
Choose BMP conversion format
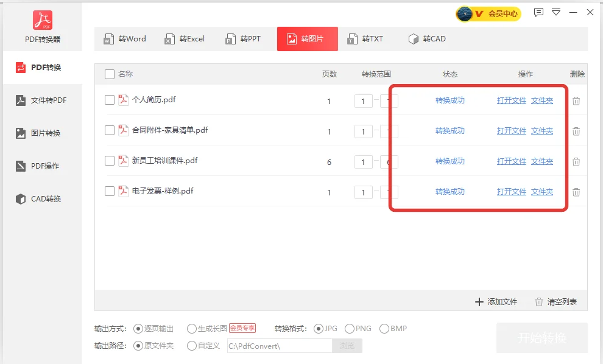pos(393,329)
